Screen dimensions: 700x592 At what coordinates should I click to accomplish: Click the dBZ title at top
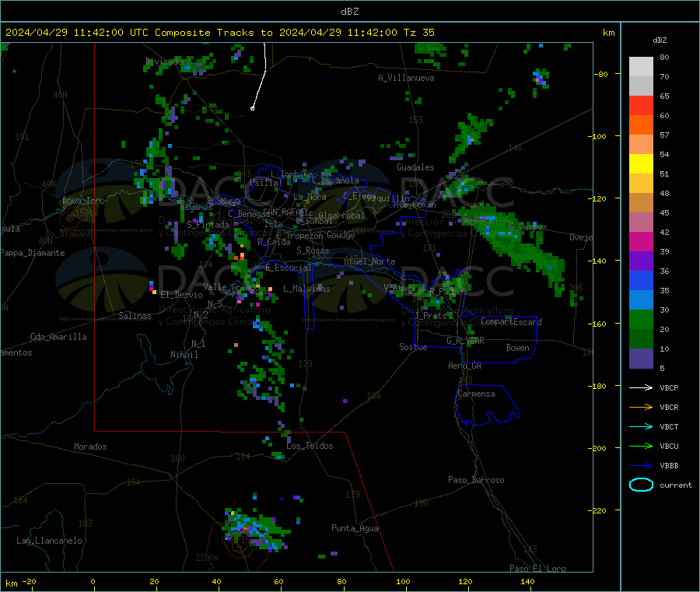coord(349,12)
